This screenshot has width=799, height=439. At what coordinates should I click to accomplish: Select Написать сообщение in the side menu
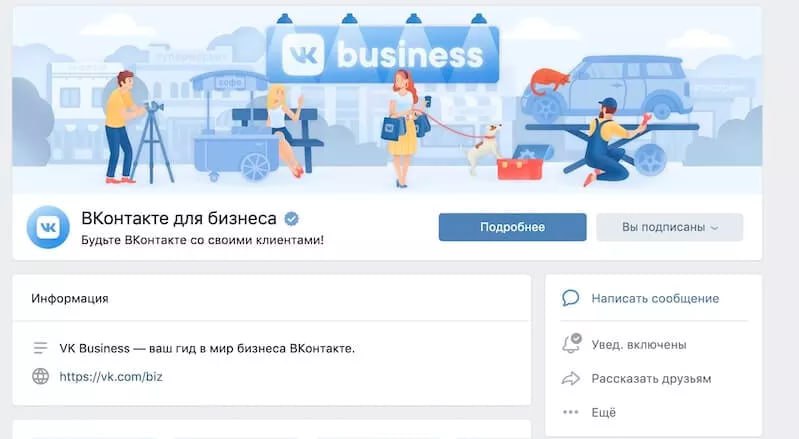pos(655,298)
